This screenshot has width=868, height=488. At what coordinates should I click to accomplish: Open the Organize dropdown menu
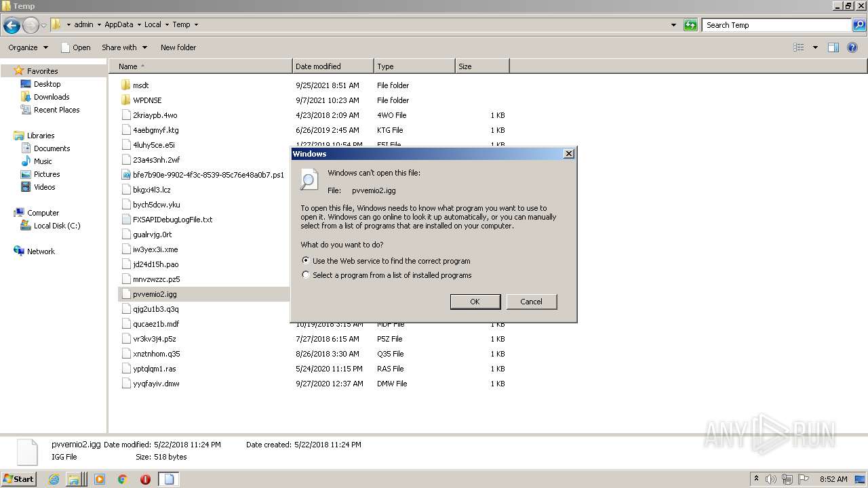(28, 47)
